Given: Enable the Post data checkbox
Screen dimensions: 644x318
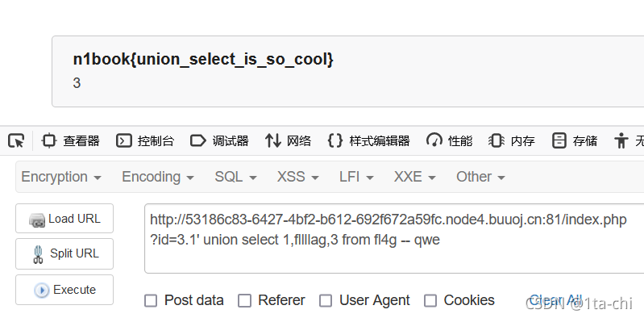Looking at the screenshot, I should coord(151,301).
